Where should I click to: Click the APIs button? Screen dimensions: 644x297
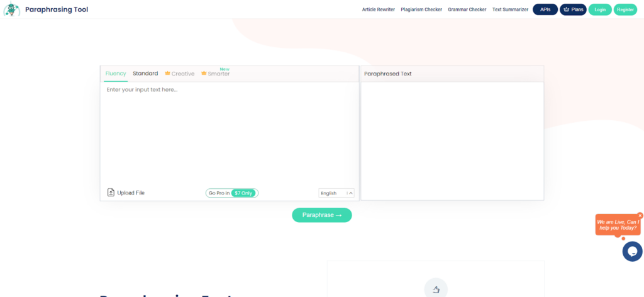pyautogui.click(x=545, y=9)
